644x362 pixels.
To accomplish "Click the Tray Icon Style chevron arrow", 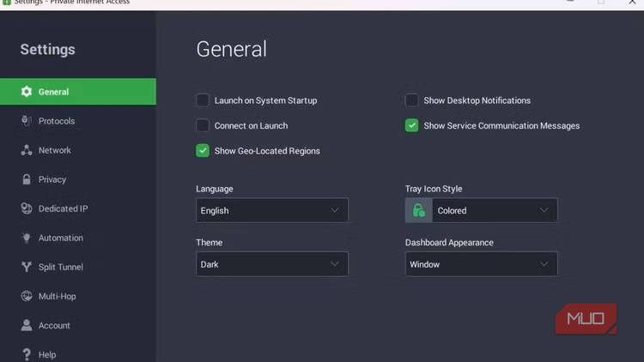I will [x=544, y=210].
